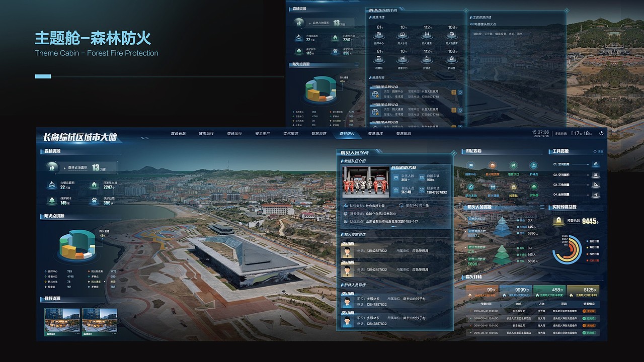Click the forest icon beside 森林占地面积, main dashboard
Viewport: 644px width, 362px height.
click(52, 167)
